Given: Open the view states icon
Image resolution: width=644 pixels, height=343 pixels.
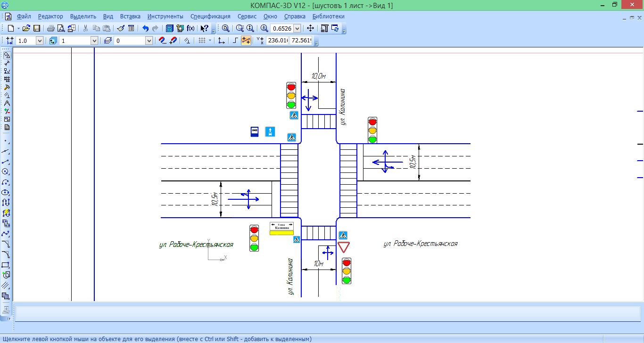Looking at the screenshot, I should (52, 41).
